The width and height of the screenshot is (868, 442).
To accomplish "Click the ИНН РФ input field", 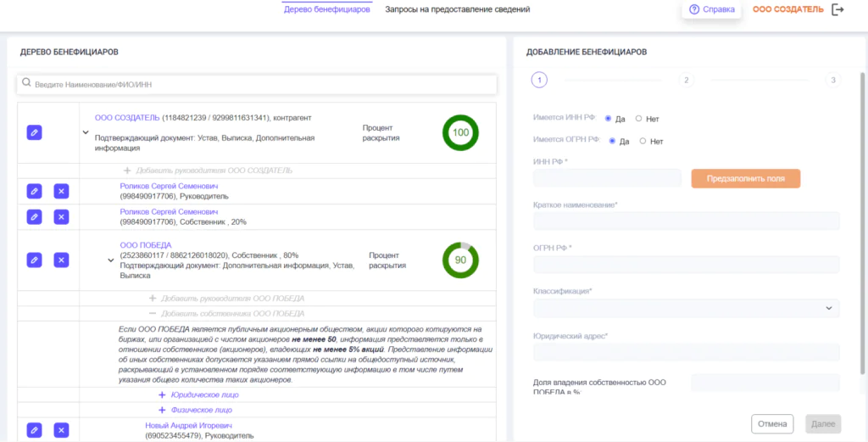I will (x=607, y=178).
